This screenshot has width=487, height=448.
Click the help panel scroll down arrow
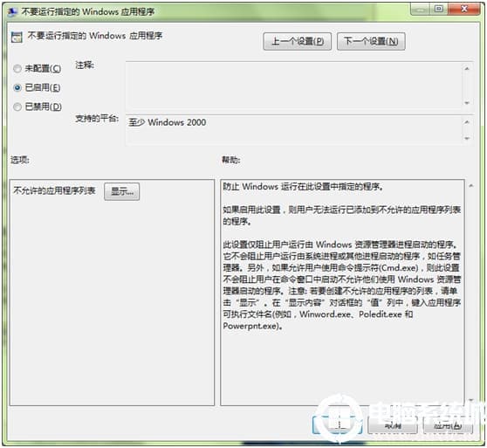click(471, 400)
